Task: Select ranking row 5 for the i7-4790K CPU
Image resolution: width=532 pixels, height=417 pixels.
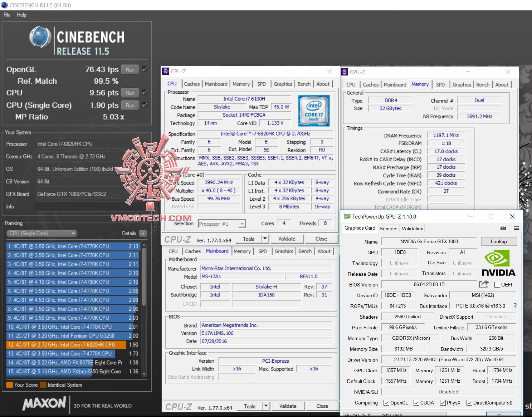Action: [x=73, y=282]
